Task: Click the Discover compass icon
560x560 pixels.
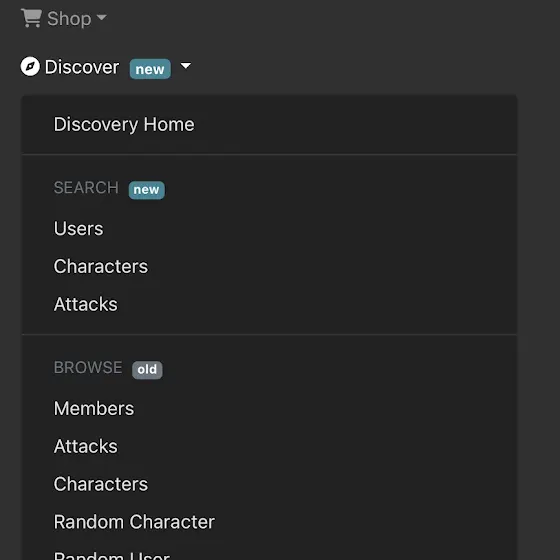Action: pyautogui.click(x=30, y=66)
